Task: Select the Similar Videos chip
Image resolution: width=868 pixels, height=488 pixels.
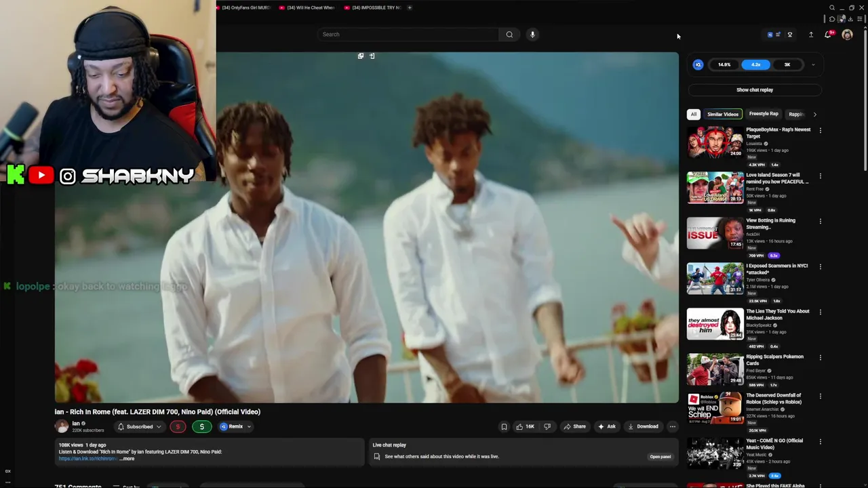Action: (723, 115)
